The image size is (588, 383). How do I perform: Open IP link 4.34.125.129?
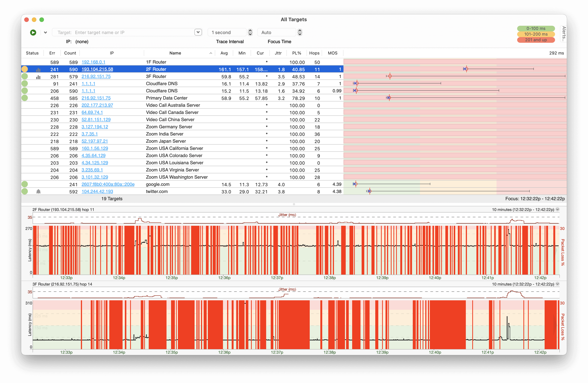[x=95, y=163]
